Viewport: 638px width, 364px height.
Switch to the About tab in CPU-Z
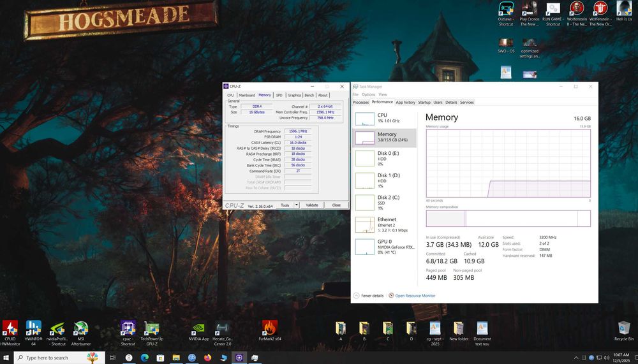(x=323, y=95)
